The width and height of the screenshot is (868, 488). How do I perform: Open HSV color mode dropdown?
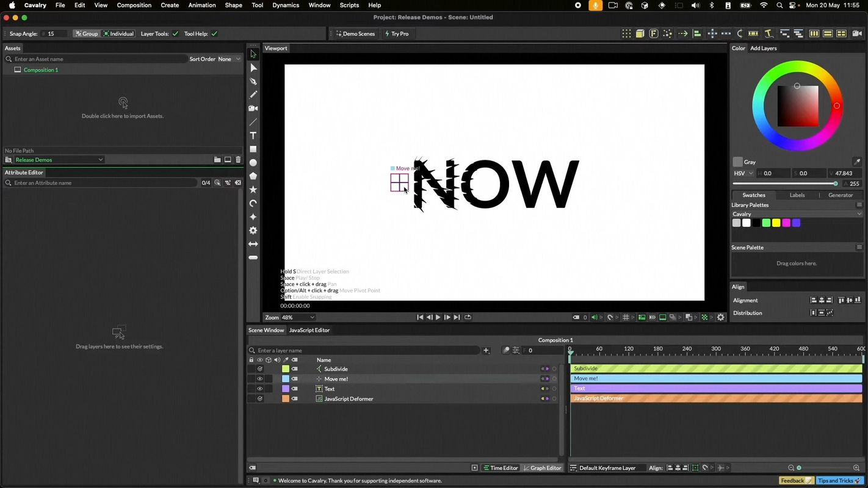[743, 173]
